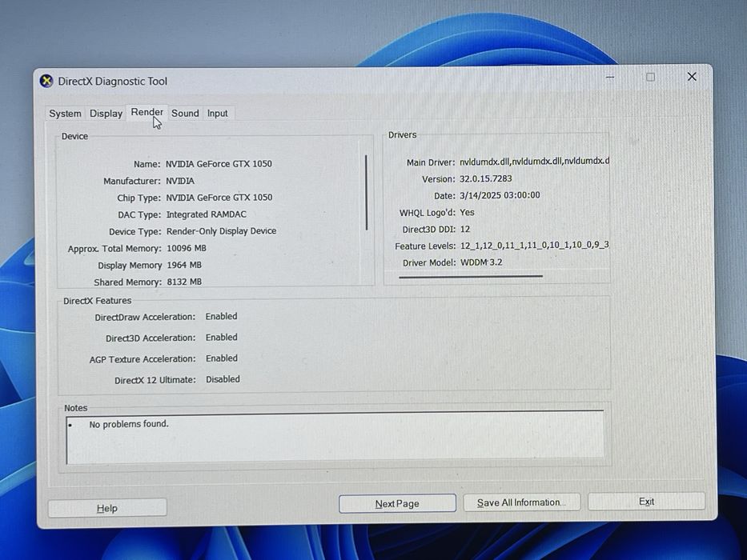Click the driver version 32.0.15.7283
Screen dimensions: 747x560
tap(485, 178)
